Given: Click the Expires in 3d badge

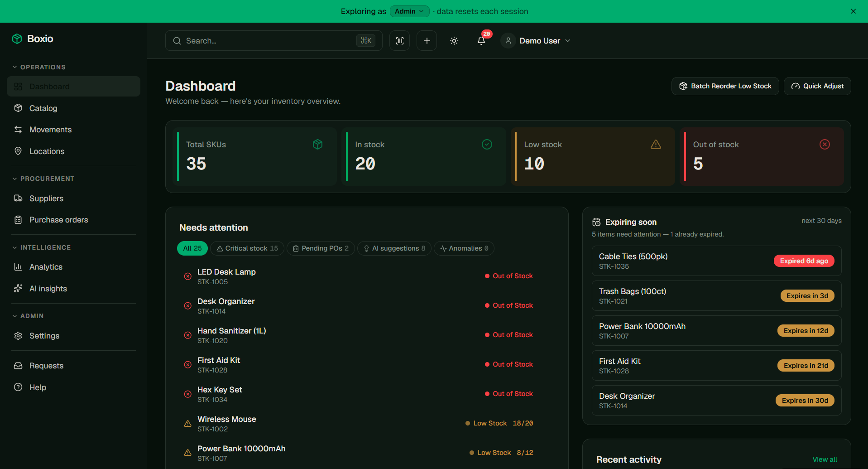Looking at the screenshot, I should (807, 296).
